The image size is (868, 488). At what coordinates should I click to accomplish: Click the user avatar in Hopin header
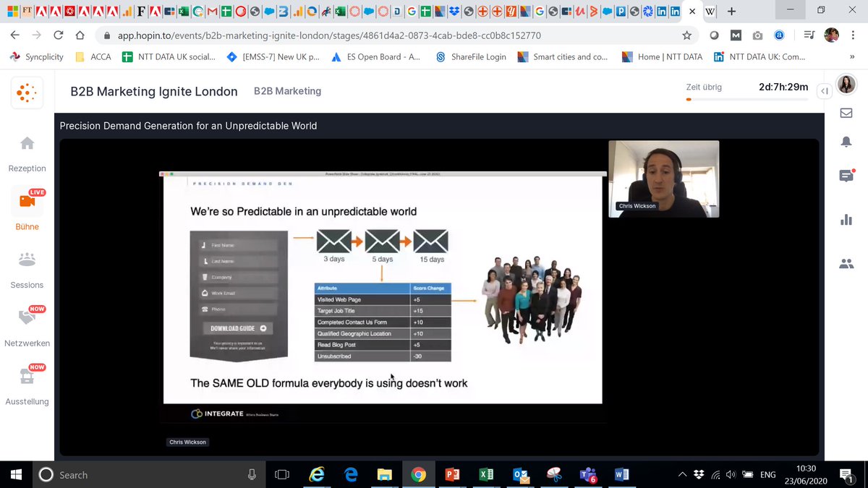click(846, 85)
